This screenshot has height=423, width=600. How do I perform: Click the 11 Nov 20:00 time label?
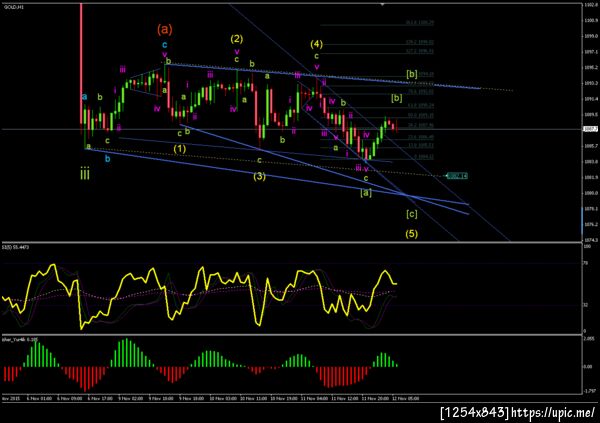pos(375,399)
